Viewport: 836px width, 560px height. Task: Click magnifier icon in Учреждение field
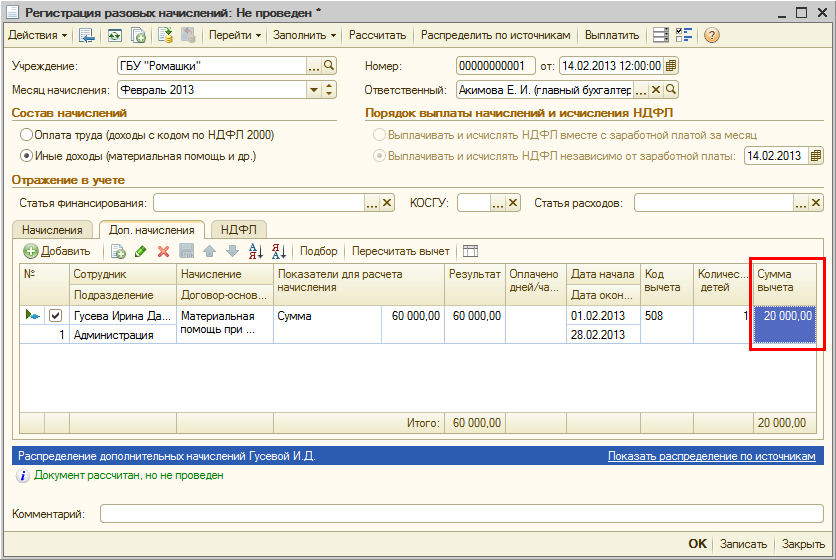[x=329, y=66]
